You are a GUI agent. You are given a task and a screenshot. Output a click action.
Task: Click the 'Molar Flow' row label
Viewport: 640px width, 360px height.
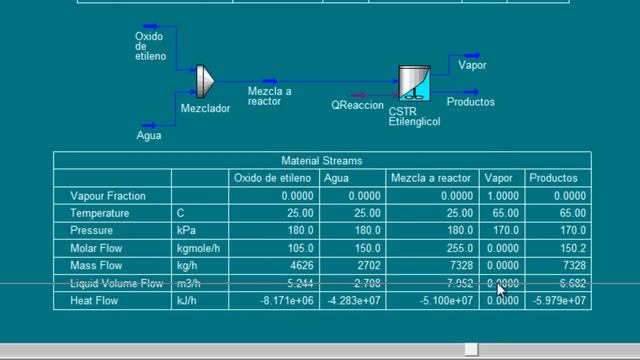[96, 248]
